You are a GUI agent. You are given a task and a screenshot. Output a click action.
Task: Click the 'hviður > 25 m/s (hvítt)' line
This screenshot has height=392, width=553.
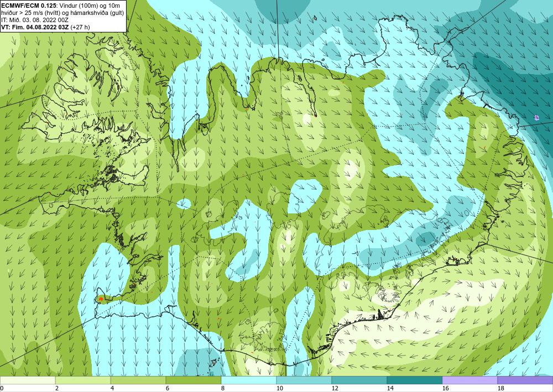click(x=62, y=12)
